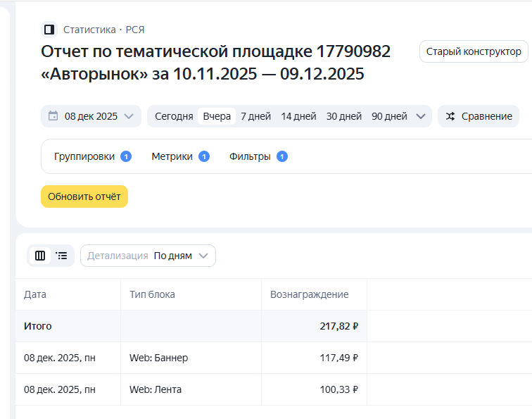Click the badge counter next to Группировки
Screen dimensions: 532x419
pyautogui.click(x=126, y=156)
